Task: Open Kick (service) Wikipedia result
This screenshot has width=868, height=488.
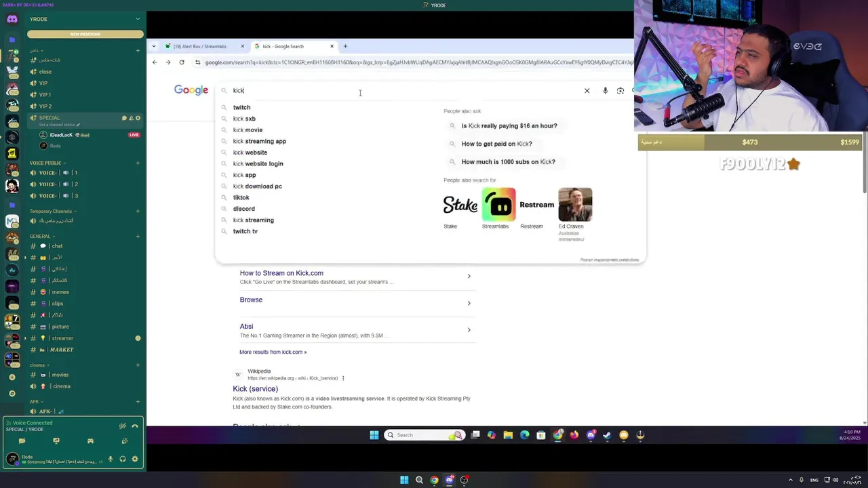Action: [256, 388]
